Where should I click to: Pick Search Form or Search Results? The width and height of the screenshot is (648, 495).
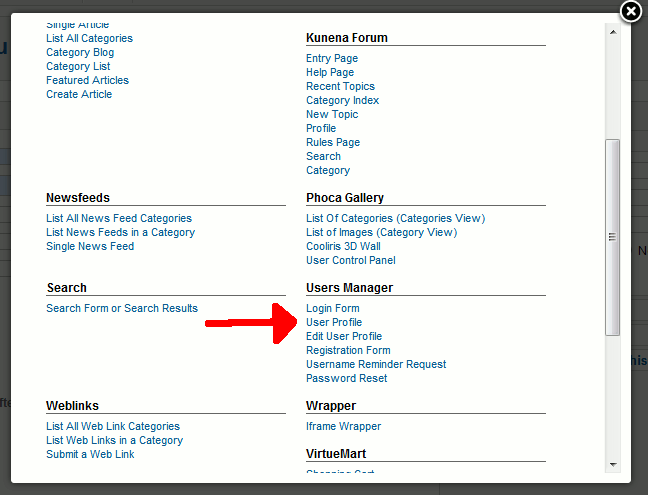coord(122,308)
